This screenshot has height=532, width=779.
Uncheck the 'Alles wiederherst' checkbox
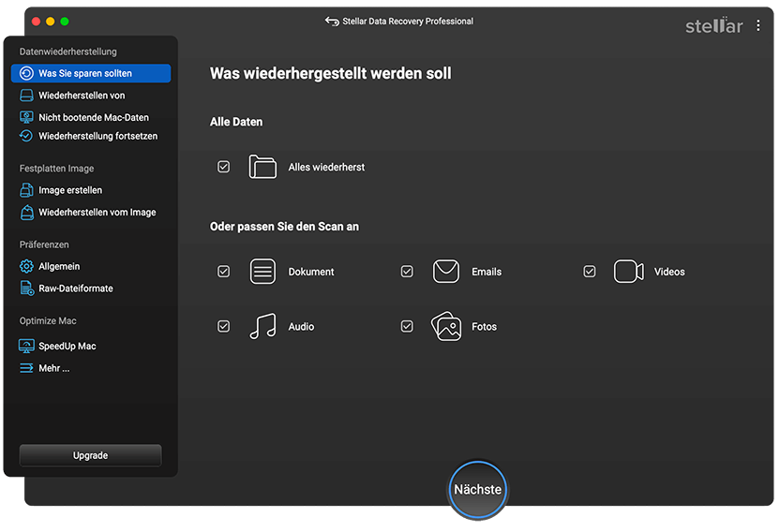tap(223, 167)
